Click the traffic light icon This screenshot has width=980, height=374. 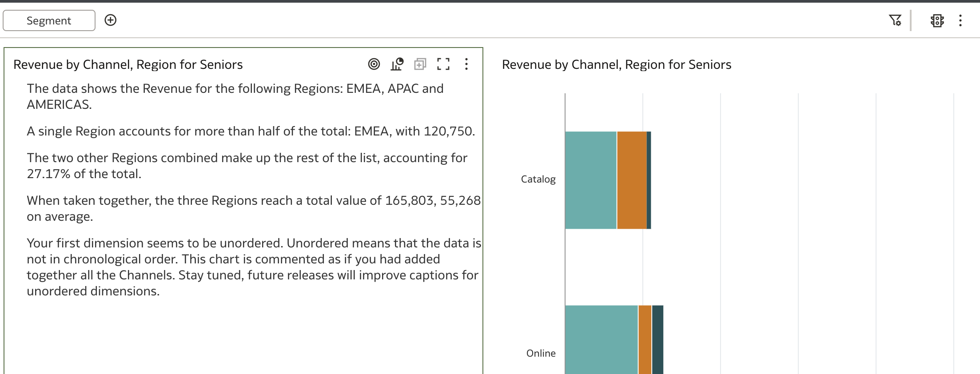[x=937, y=21]
